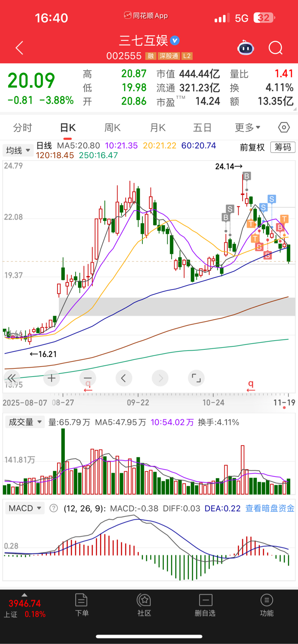Image resolution: width=298 pixels, height=644 pixels.
Task: Tap the stock code 002555
Action: 124,56
